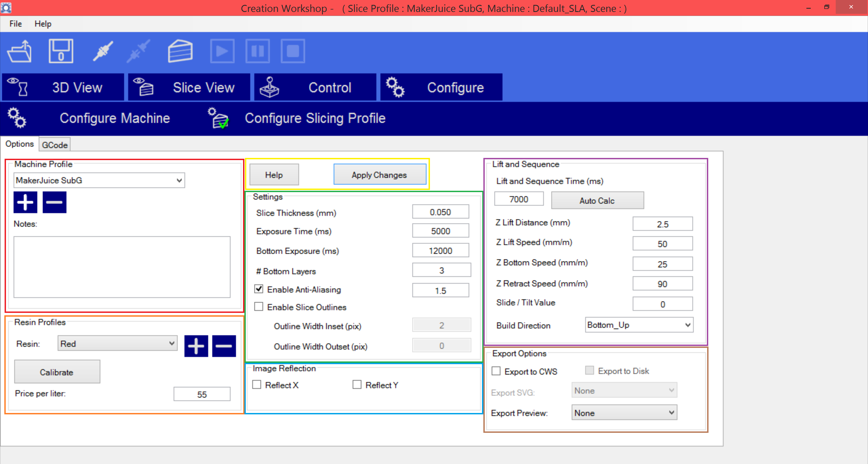Add a new machine profile with plus icon
This screenshot has width=868, height=464.
(x=25, y=202)
